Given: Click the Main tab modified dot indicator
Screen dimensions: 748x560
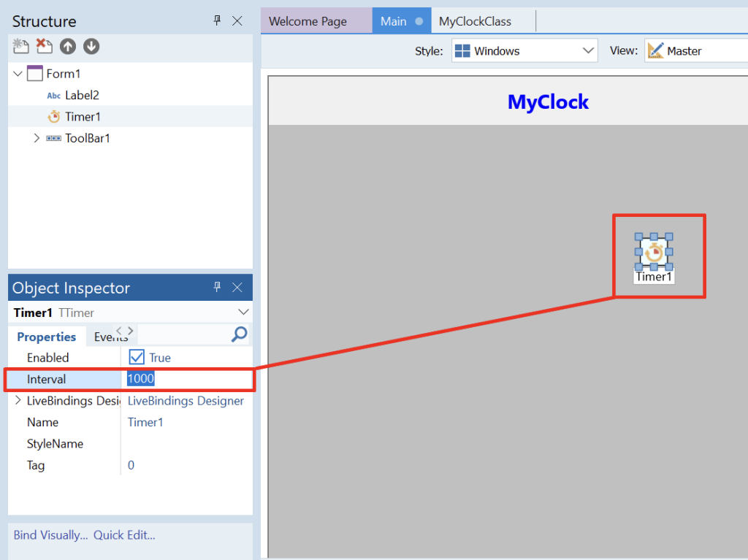Looking at the screenshot, I should pyautogui.click(x=419, y=21).
